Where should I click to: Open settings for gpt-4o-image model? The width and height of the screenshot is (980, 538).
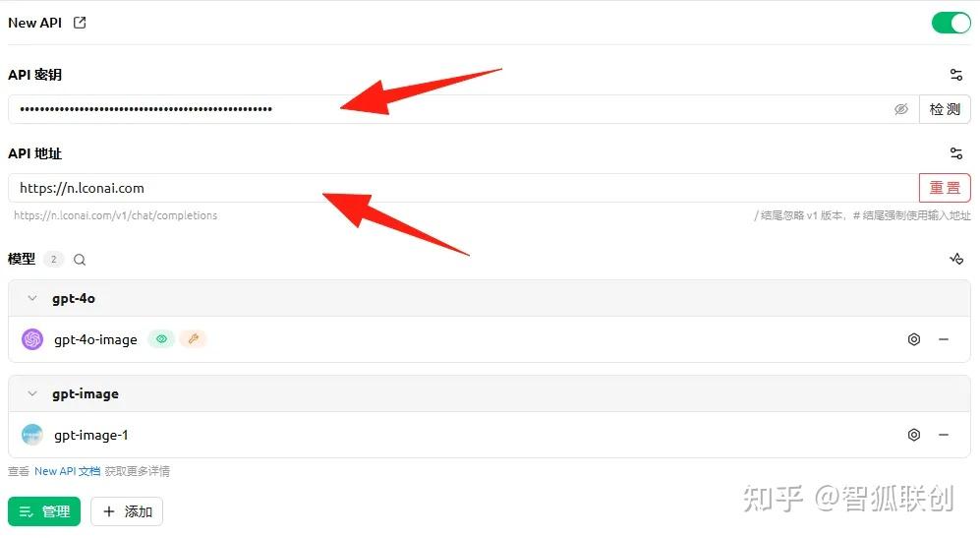pos(914,339)
